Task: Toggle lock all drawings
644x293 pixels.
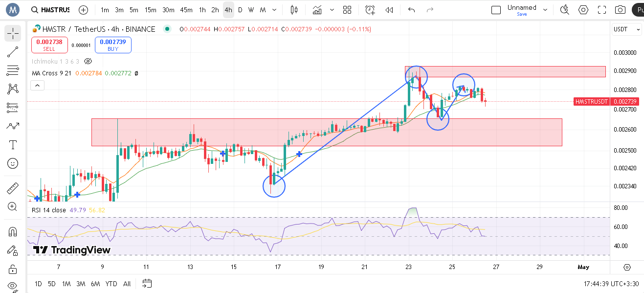Action: [x=13, y=269]
